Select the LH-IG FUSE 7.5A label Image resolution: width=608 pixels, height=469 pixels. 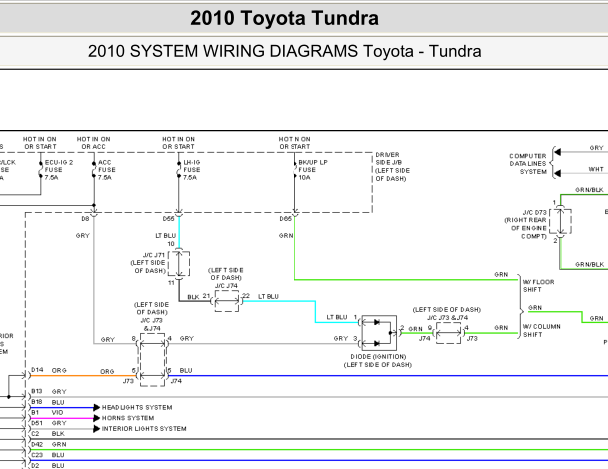192,170
